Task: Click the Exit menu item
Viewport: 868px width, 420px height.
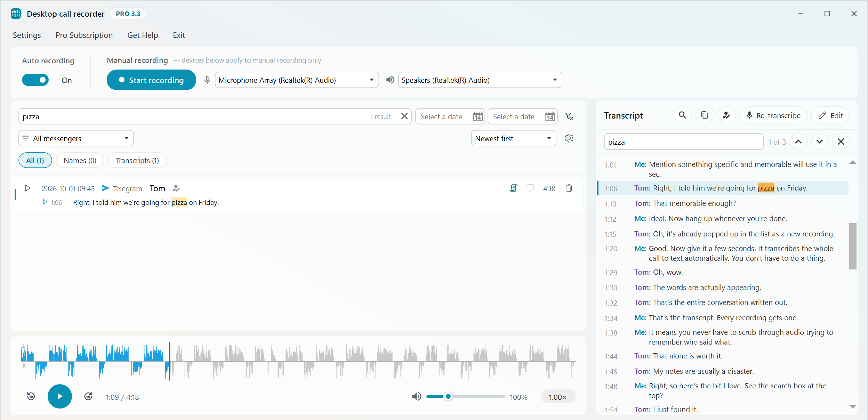Action: click(x=179, y=35)
